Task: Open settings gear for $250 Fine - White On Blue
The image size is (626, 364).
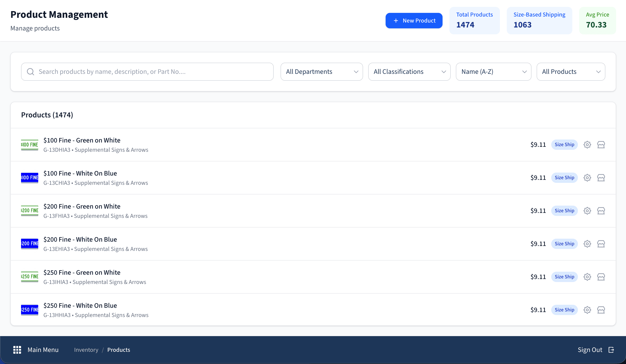Action: 587,310
